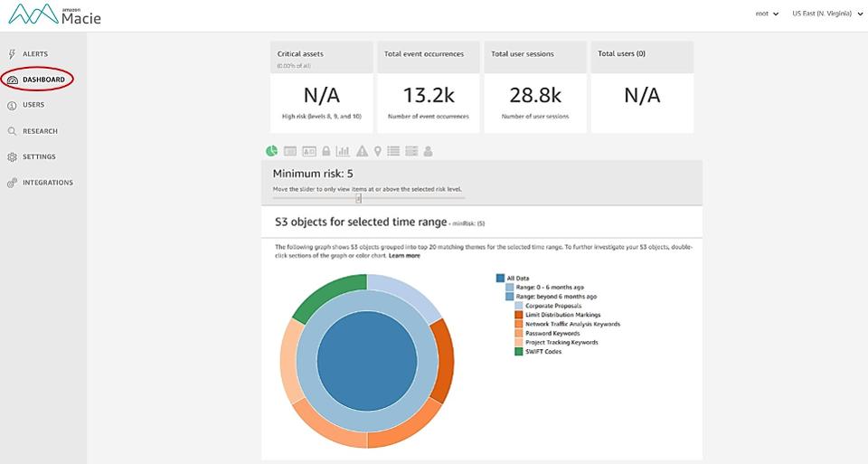The width and height of the screenshot is (868, 464).
Task: Click the High risk (levels 8, 9, and 10) text
Action: (322, 117)
